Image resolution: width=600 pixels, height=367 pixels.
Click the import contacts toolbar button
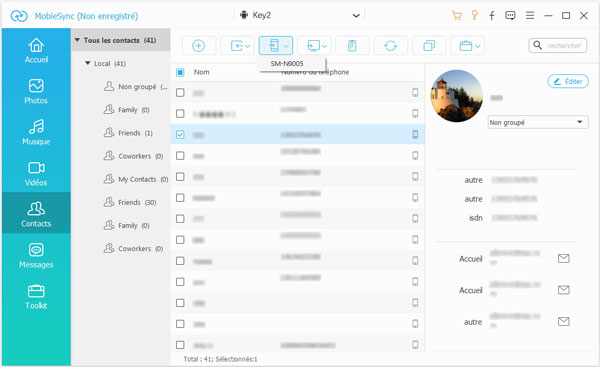click(236, 46)
